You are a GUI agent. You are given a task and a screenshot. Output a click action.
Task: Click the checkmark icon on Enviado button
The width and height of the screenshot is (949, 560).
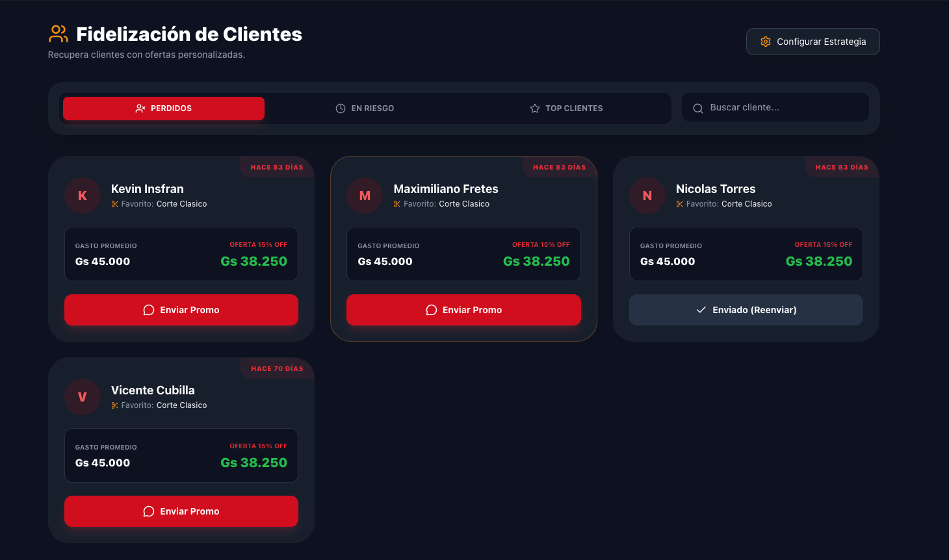701,310
